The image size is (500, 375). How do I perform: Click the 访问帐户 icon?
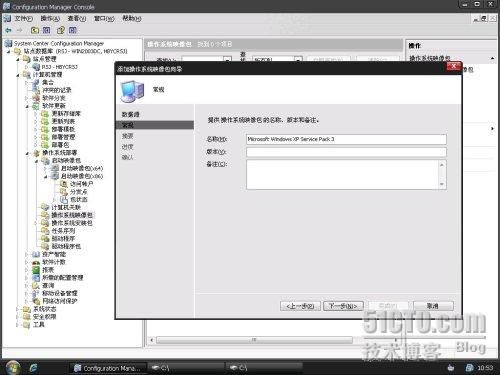tap(64, 184)
